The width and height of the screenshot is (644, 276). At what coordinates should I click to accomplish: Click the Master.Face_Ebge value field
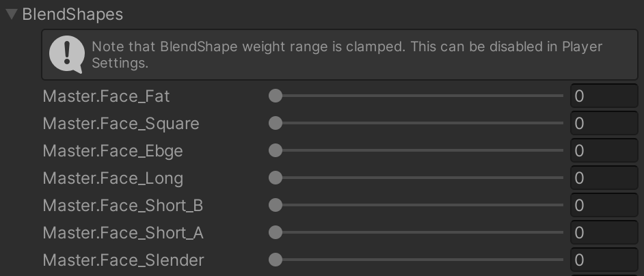click(x=604, y=151)
